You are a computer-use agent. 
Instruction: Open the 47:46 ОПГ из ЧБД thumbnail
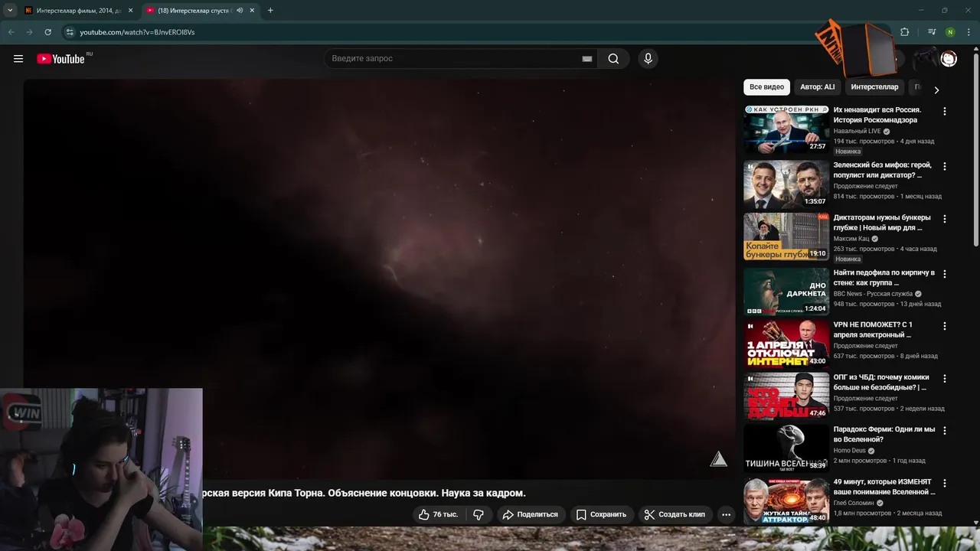pos(786,396)
